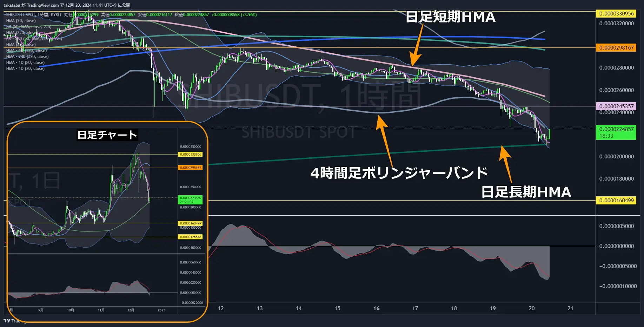Image resolution: width=644 pixels, height=327 pixels.
Task: Click 12月 on the inset chart time axis
Action: tap(131, 310)
